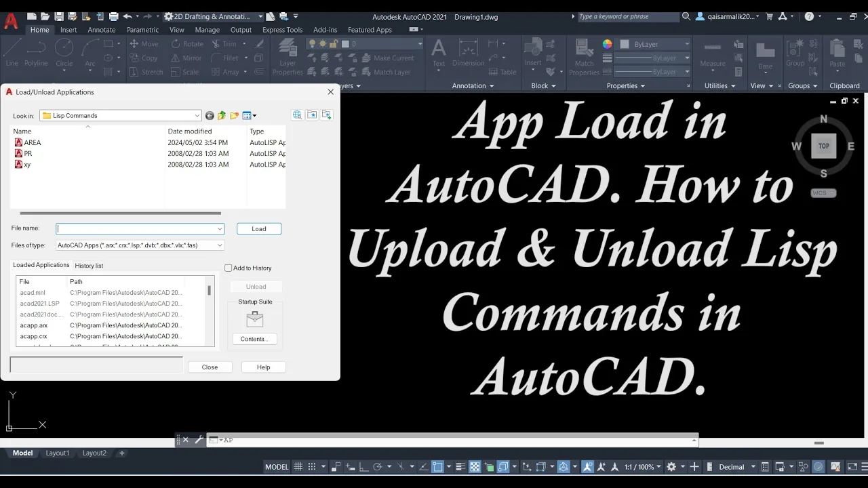Select the Circle tool
868x488 pixels.
64,54
